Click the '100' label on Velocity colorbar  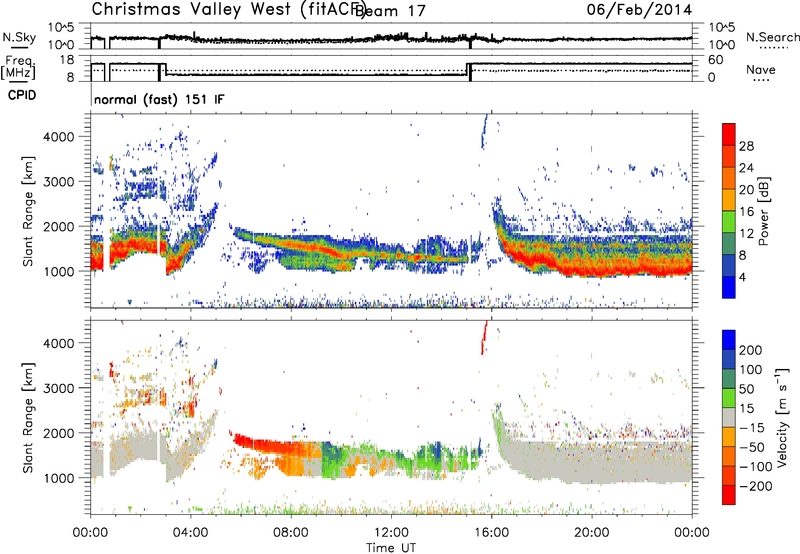751,369
